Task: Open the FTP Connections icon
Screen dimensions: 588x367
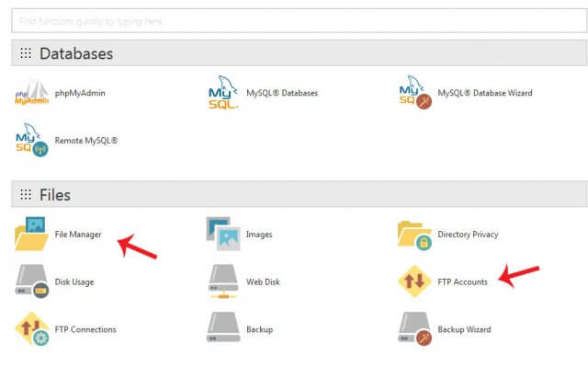Action: pos(32,329)
